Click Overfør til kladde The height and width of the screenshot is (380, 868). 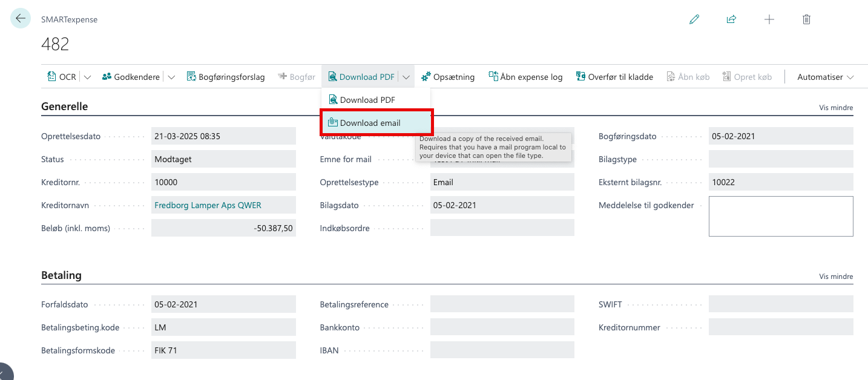point(614,77)
